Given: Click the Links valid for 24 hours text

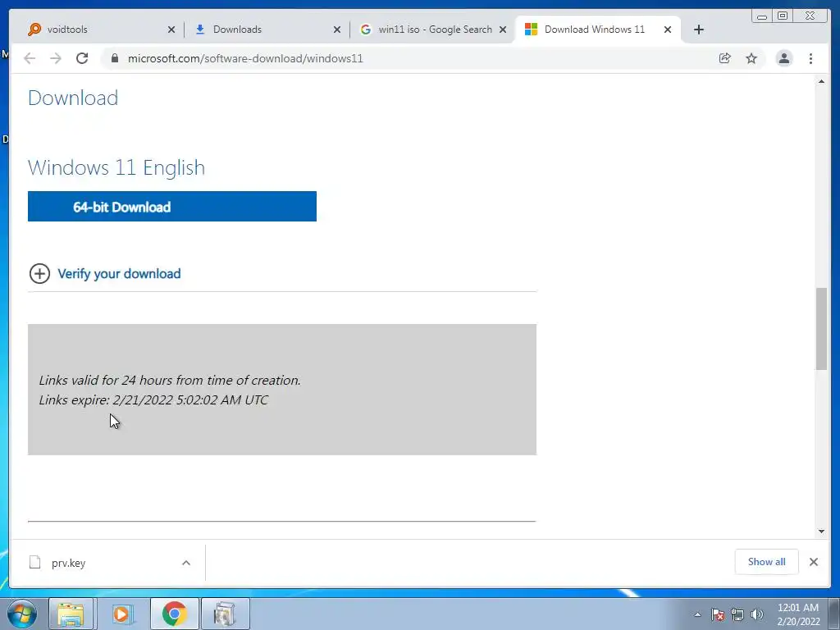Looking at the screenshot, I should point(170,380).
